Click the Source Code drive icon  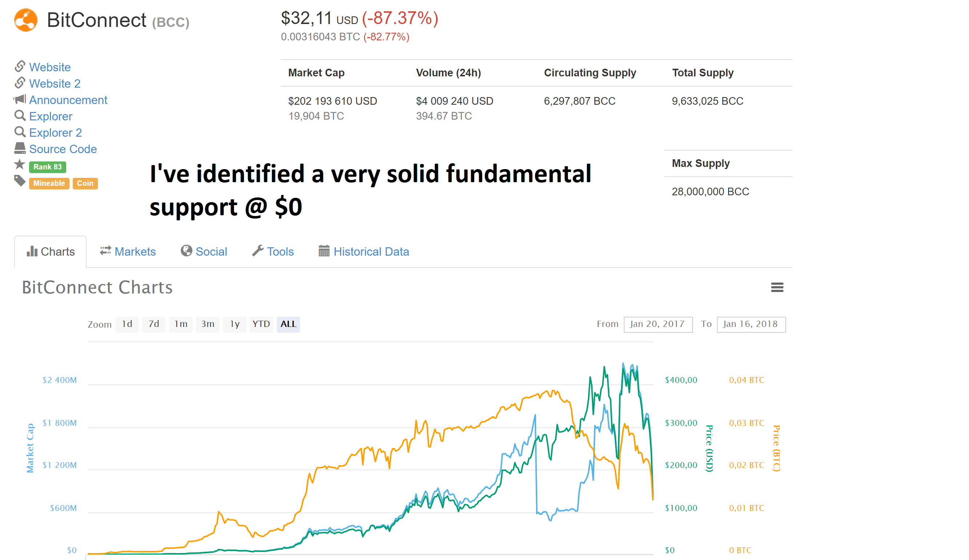pyautogui.click(x=20, y=148)
